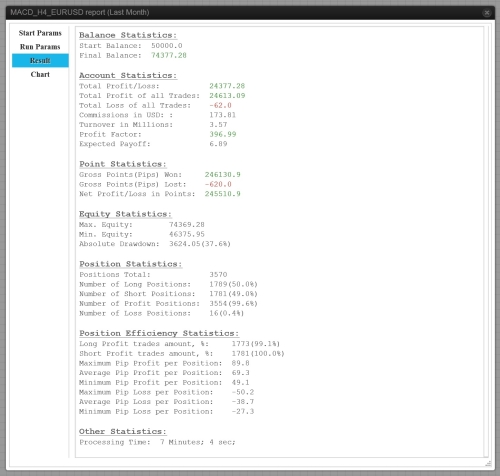Click the Equity Statistics heading
500x476 pixels.
125,214
